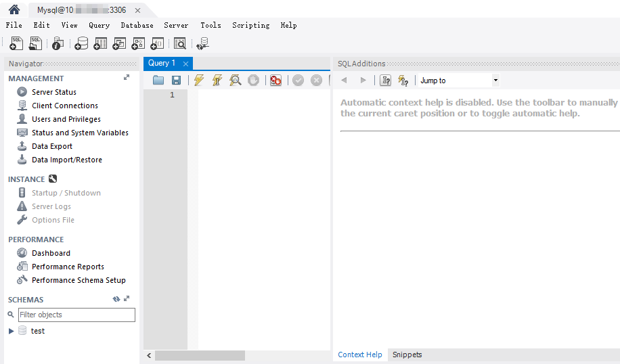Expand the test schema tree node
Image resolution: width=620 pixels, height=364 pixels.
[x=11, y=331]
